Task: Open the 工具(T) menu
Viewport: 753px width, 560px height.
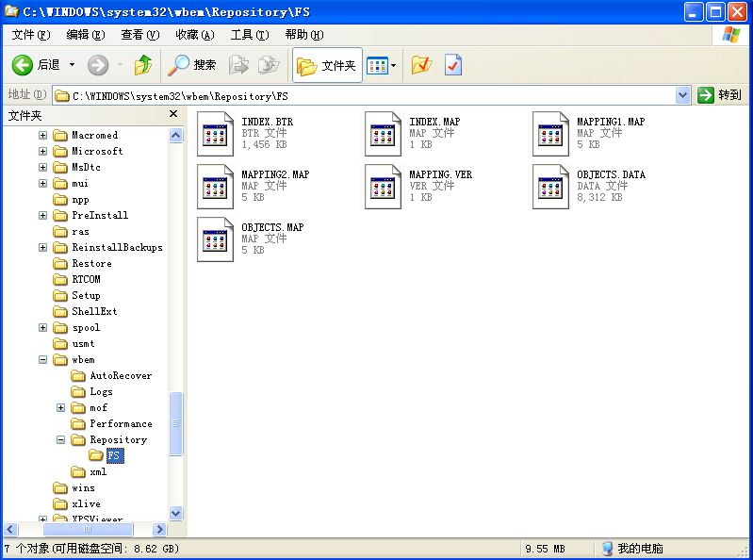Action: point(249,35)
